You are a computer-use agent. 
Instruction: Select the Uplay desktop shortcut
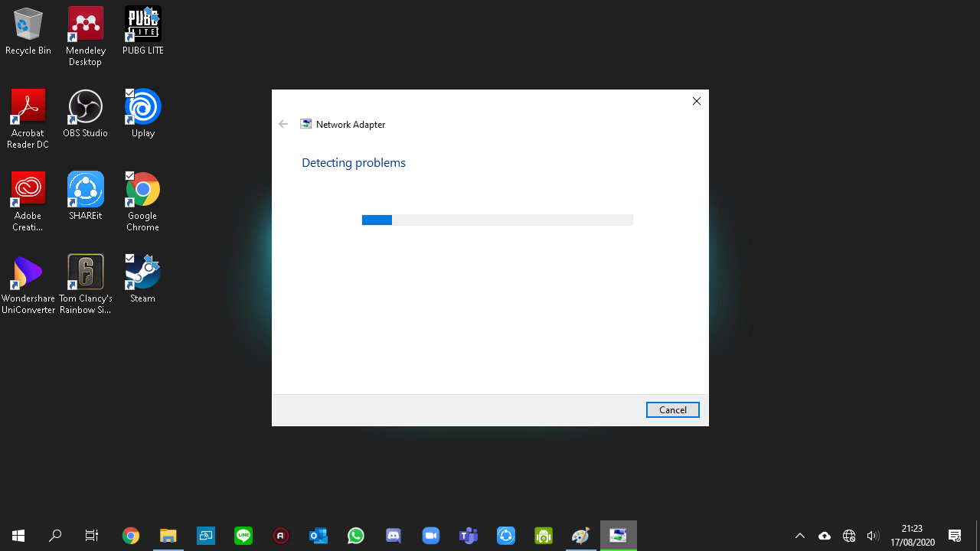[x=143, y=114]
